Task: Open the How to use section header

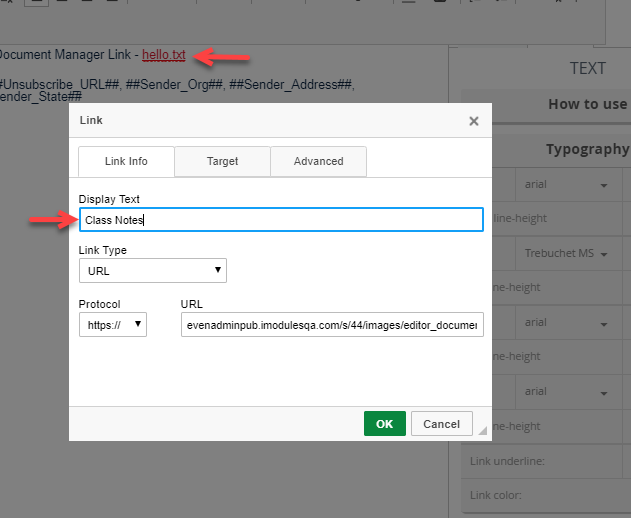Action: tap(587, 104)
